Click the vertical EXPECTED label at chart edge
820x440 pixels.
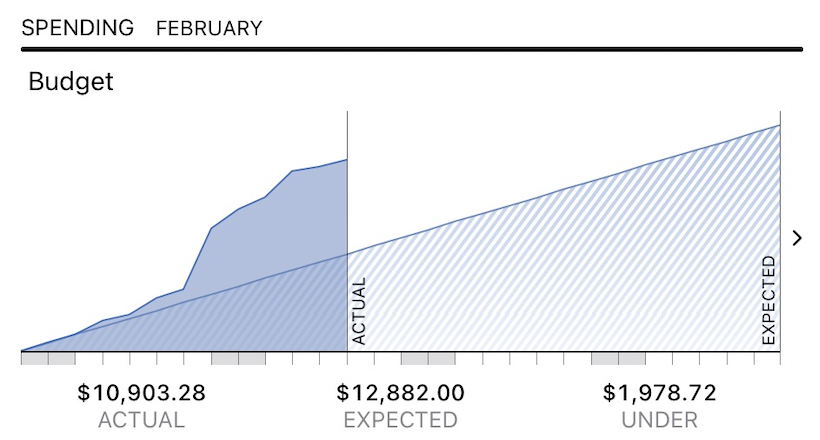click(769, 300)
